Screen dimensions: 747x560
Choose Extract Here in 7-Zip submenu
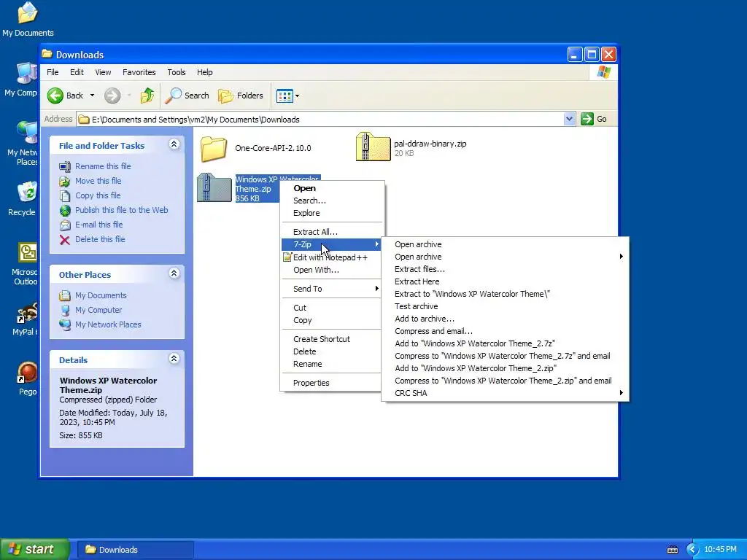pyautogui.click(x=505, y=281)
